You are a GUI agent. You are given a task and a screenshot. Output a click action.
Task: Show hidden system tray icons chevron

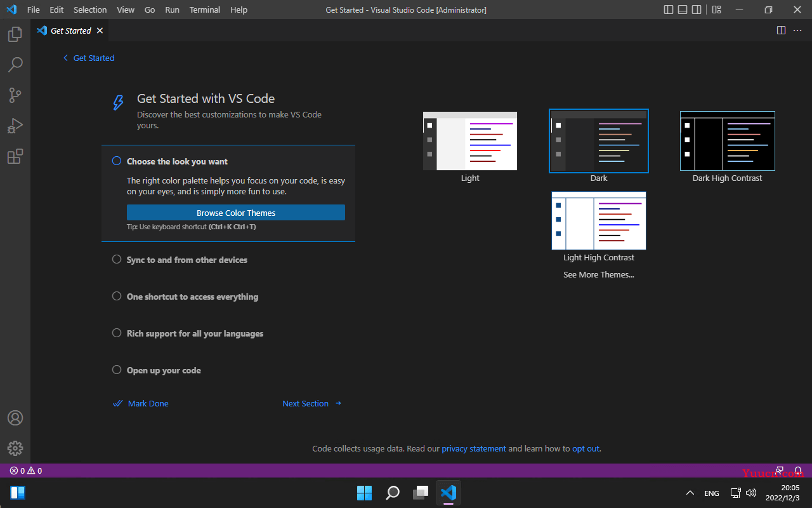tap(690, 493)
